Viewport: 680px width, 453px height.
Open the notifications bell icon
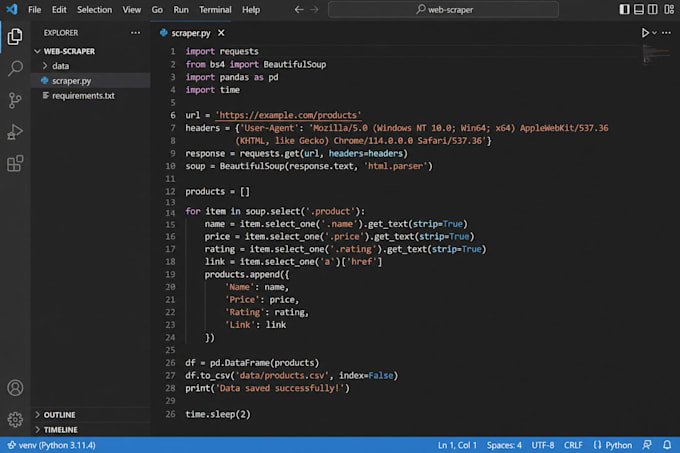tap(667, 445)
